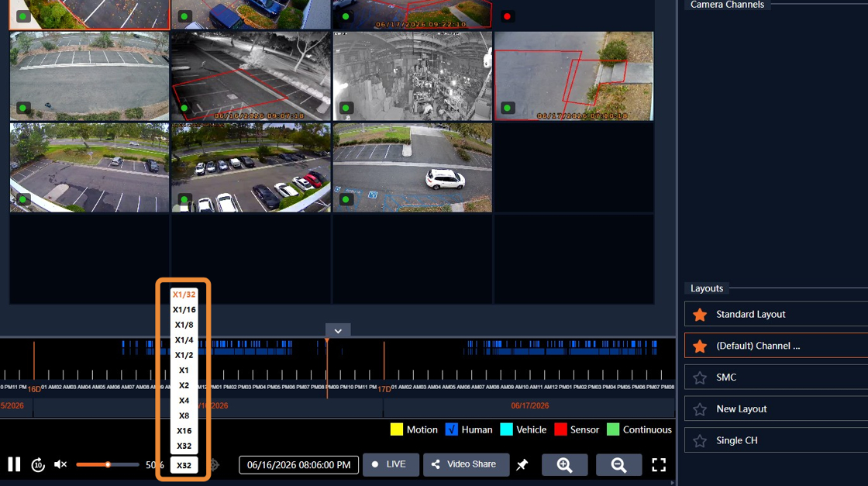Set playback speed to X1/2

tap(184, 355)
